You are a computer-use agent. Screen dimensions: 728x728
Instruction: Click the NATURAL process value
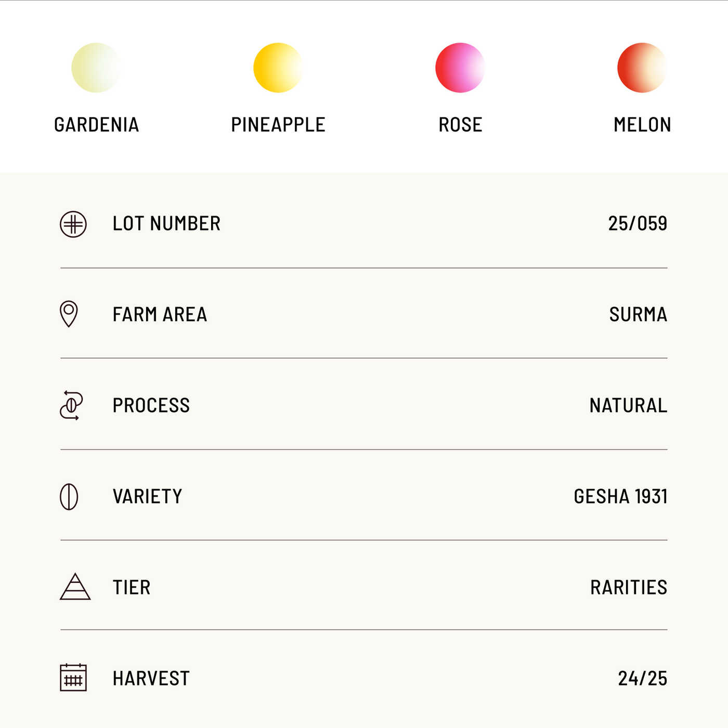coord(628,406)
